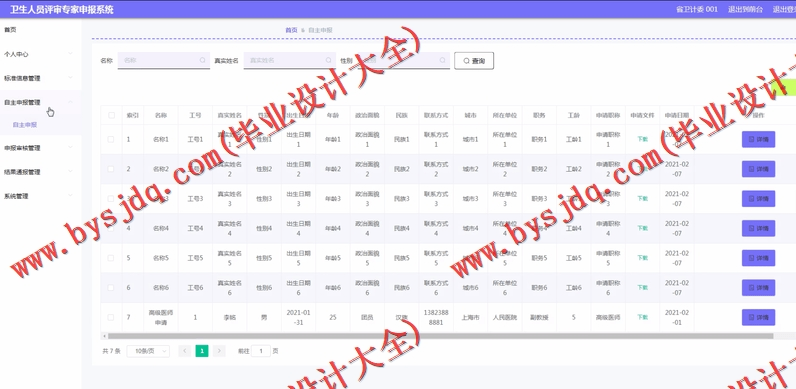The height and width of the screenshot is (389, 796).
Task: Check the checkbox for row 名称1
Action: tap(111, 139)
